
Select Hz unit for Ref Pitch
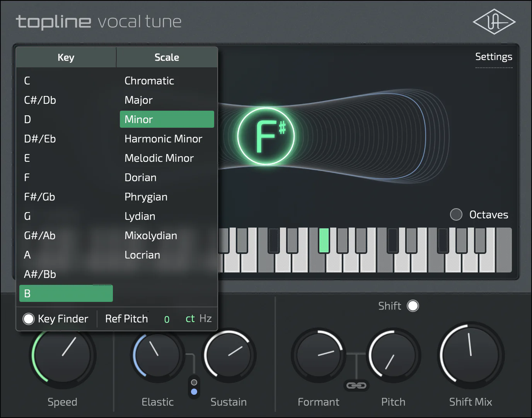(x=205, y=319)
